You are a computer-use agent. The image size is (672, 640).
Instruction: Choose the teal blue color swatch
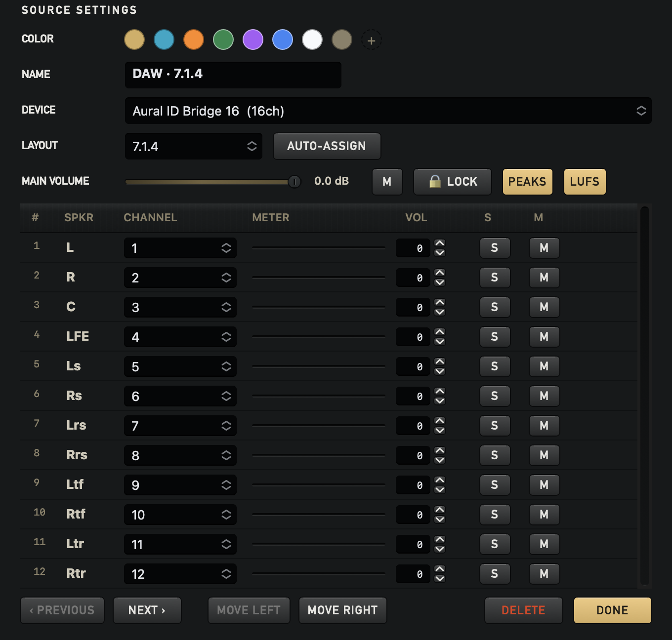tap(164, 40)
